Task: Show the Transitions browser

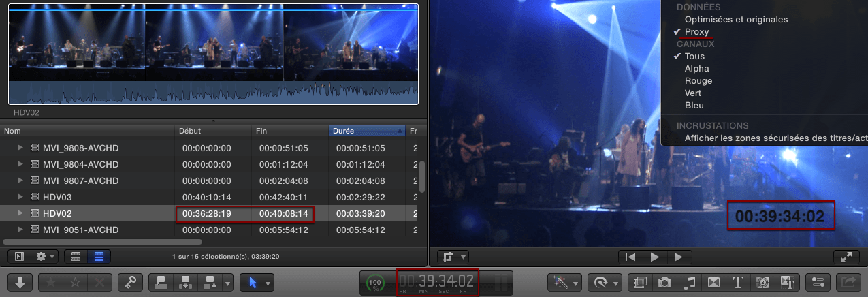Action: pyautogui.click(x=713, y=282)
